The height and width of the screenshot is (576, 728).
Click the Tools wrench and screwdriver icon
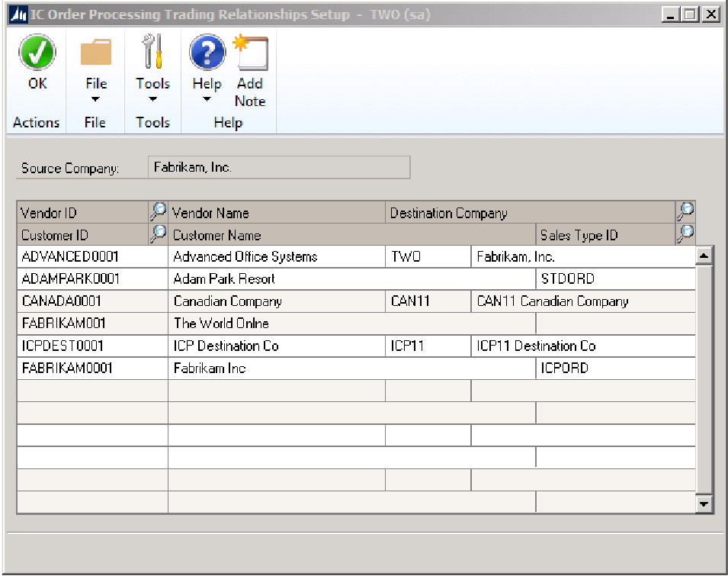[x=152, y=53]
